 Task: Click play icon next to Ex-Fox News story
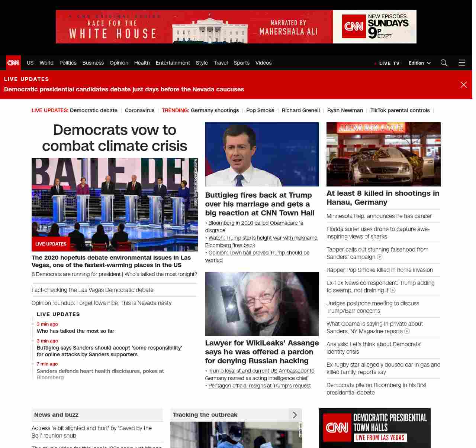click(393, 290)
